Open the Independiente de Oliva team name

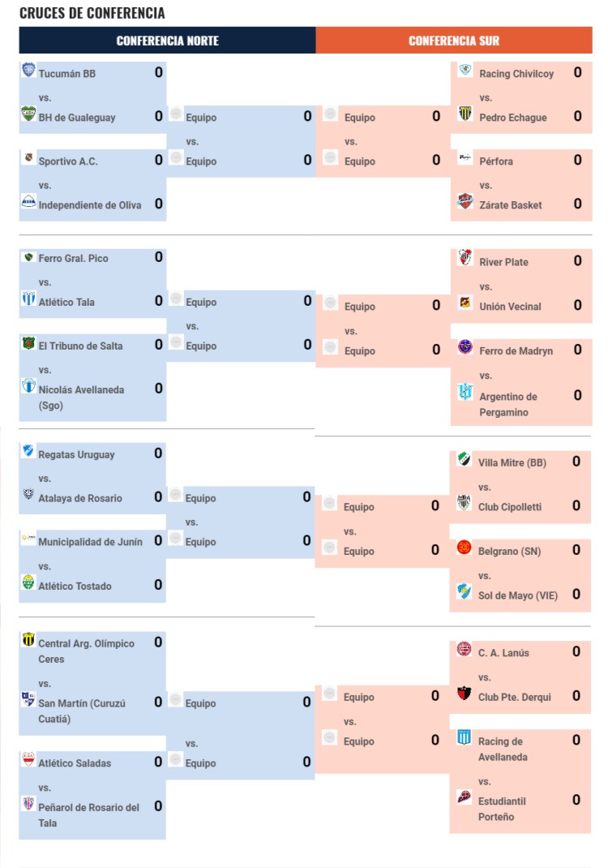pos(90,204)
